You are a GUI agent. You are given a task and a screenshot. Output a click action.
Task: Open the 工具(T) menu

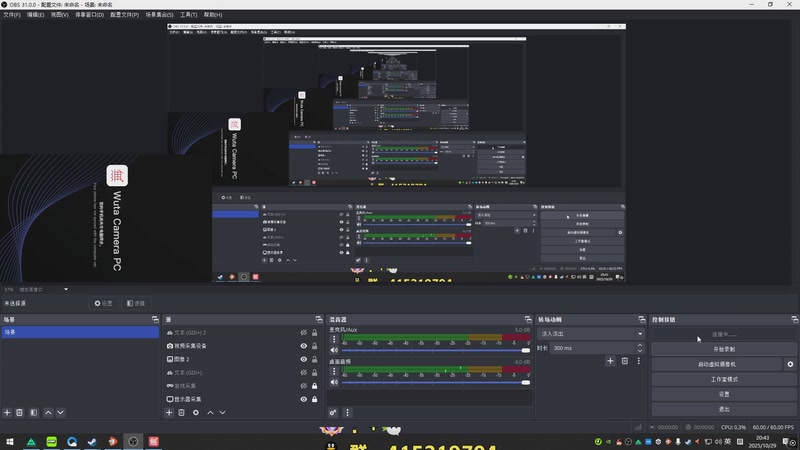188,15
